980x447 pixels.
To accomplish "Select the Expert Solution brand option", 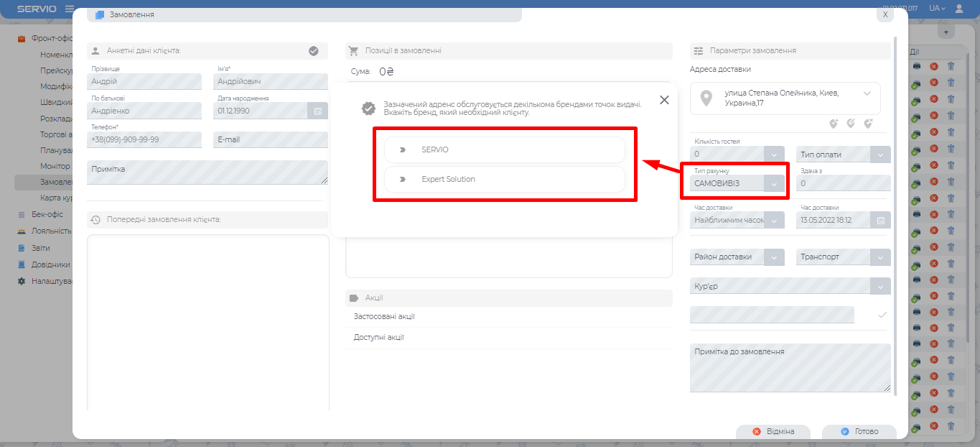I will pyautogui.click(x=504, y=179).
